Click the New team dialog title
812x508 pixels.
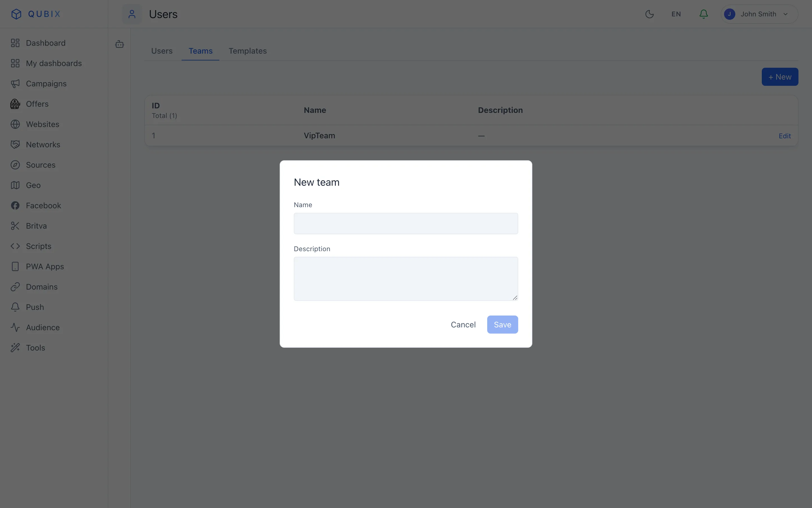[x=316, y=182]
